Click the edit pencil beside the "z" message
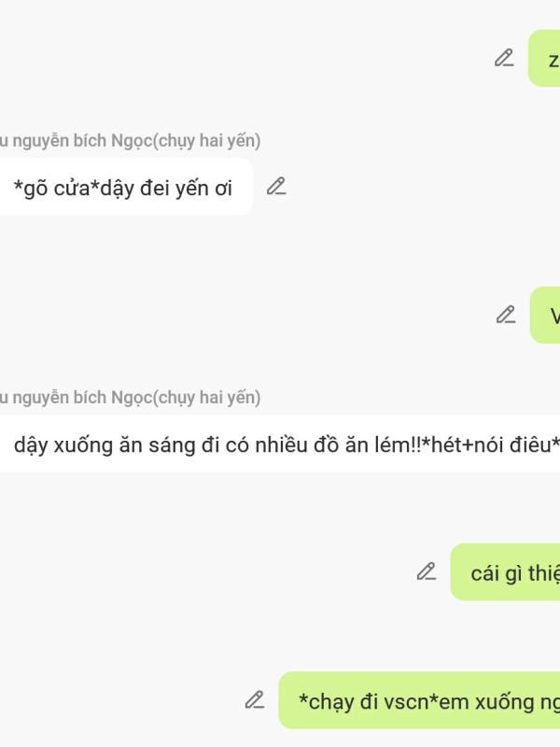Viewport: 560px width, 747px height. (x=504, y=58)
